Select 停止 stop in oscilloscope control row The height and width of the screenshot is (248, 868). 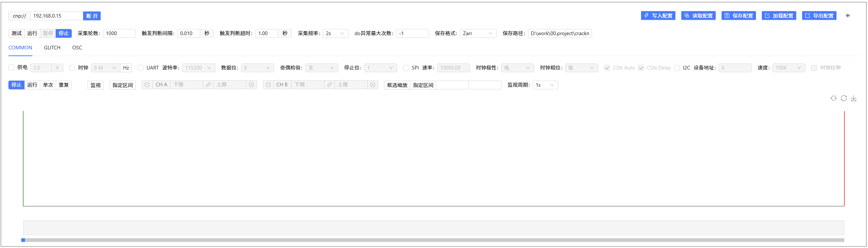16,85
